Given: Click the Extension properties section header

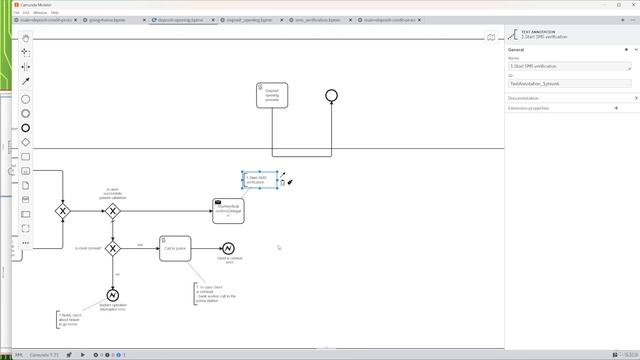Looking at the screenshot, I should pos(528,108).
